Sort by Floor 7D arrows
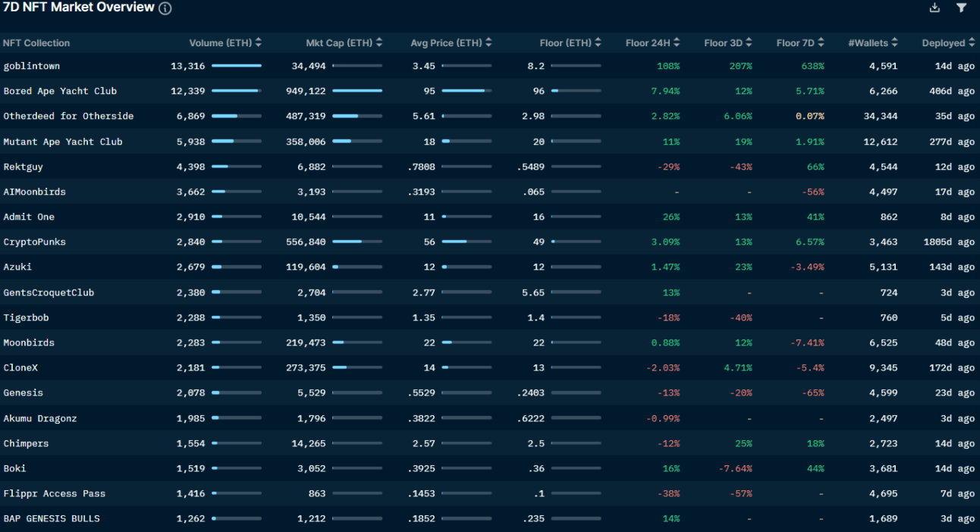Image resolution: width=980 pixels, height=532 pixels. [821, 43]
